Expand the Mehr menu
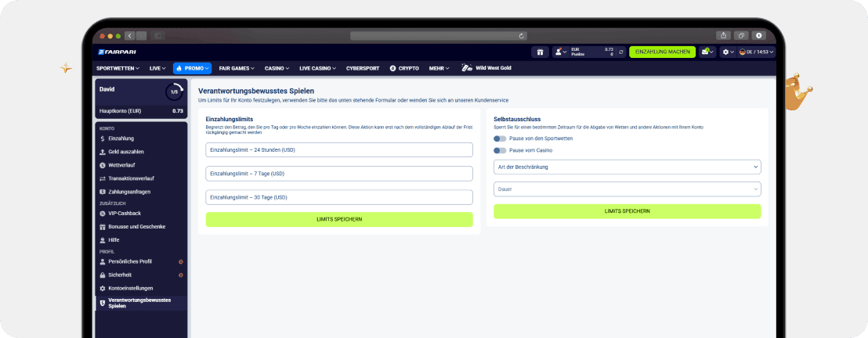Image resolution: width=868 pixels, height=338 pixels. [439, 68]
